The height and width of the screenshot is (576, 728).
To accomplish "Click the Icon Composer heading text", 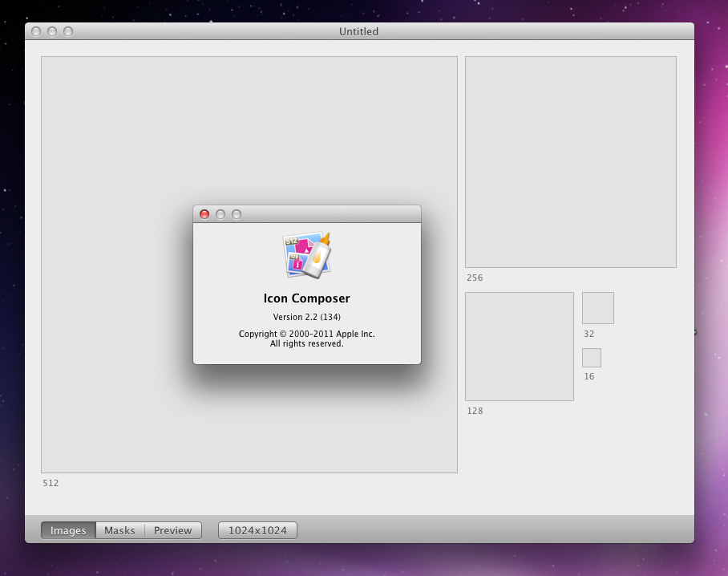I will (307, 298).
